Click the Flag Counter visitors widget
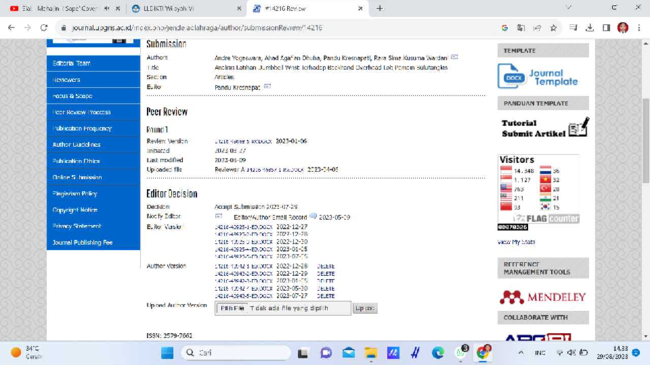This screenshot has width=650, height=365. pos(538,190)
